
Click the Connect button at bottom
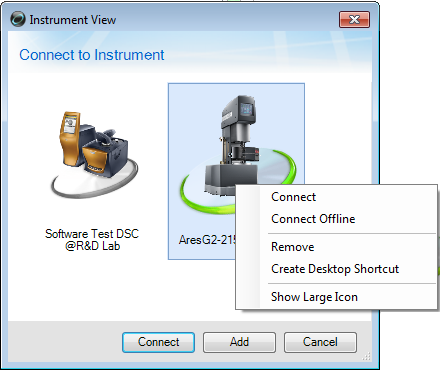click(158, 342)
